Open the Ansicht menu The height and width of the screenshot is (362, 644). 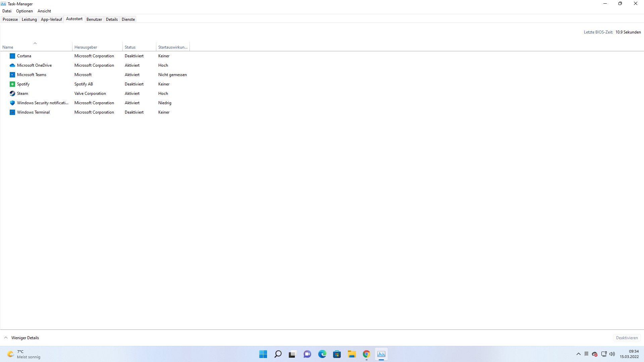pyautogui.click(x=44, y=11)
